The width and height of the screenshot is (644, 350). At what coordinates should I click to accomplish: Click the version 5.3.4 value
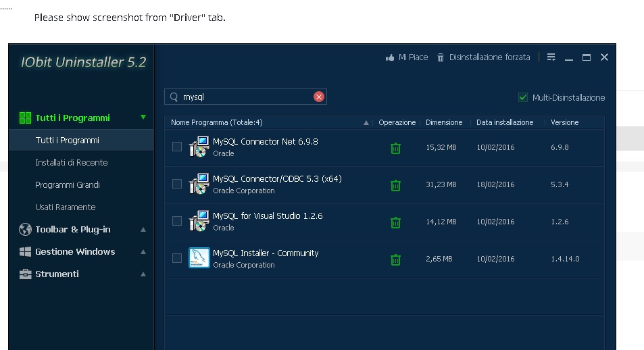pos(560,184)
